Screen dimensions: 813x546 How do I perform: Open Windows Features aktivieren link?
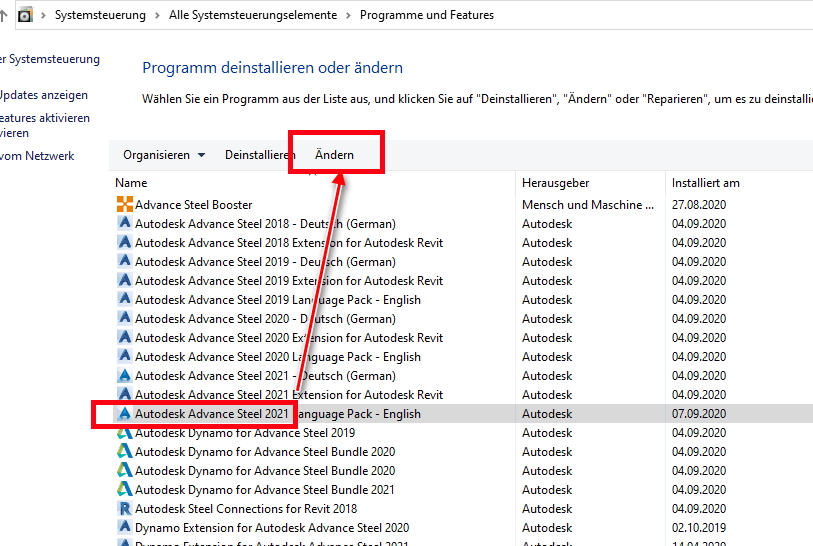pos(45,125)
